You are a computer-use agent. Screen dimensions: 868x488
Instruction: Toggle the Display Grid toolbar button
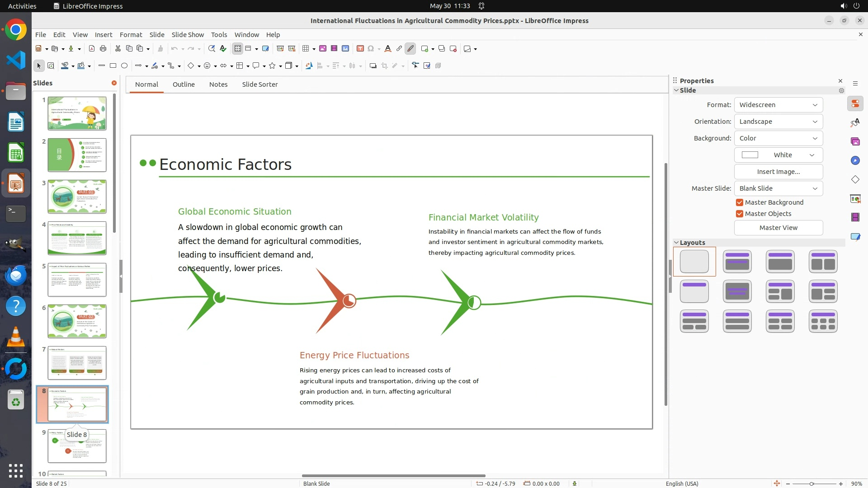[x=237, y=49]
